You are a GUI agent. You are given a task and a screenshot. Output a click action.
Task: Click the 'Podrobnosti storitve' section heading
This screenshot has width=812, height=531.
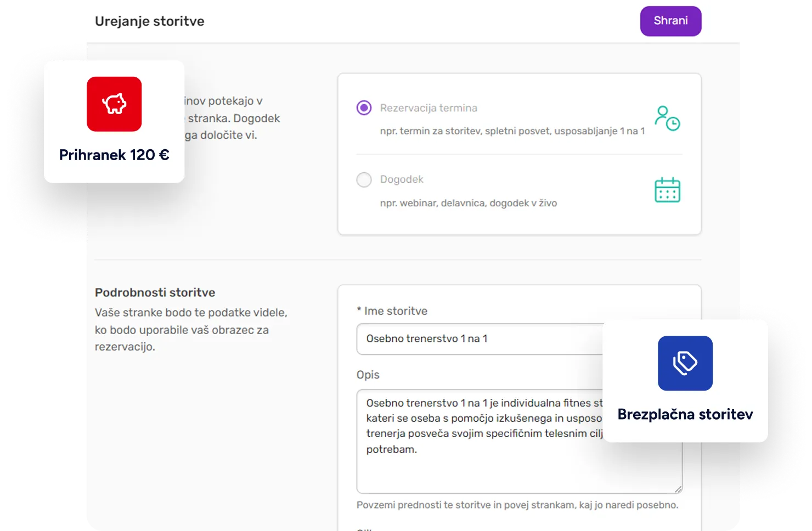[x=155, y=292]
